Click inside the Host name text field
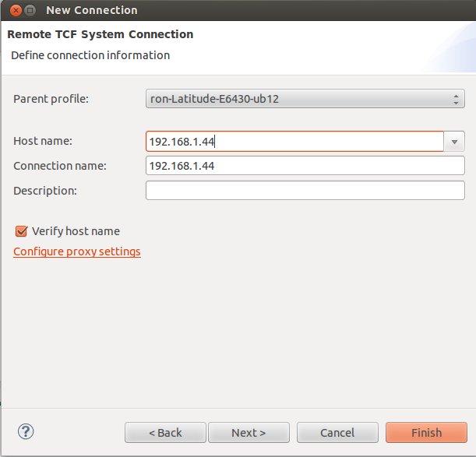476x457 pixels. click(294, 141)
